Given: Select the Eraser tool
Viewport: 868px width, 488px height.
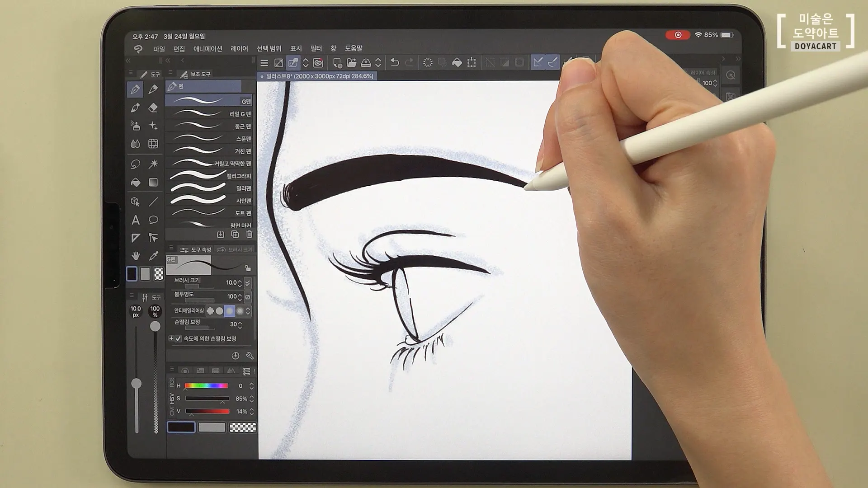Looking at the screenshot, I should click(x=153, y=108).
